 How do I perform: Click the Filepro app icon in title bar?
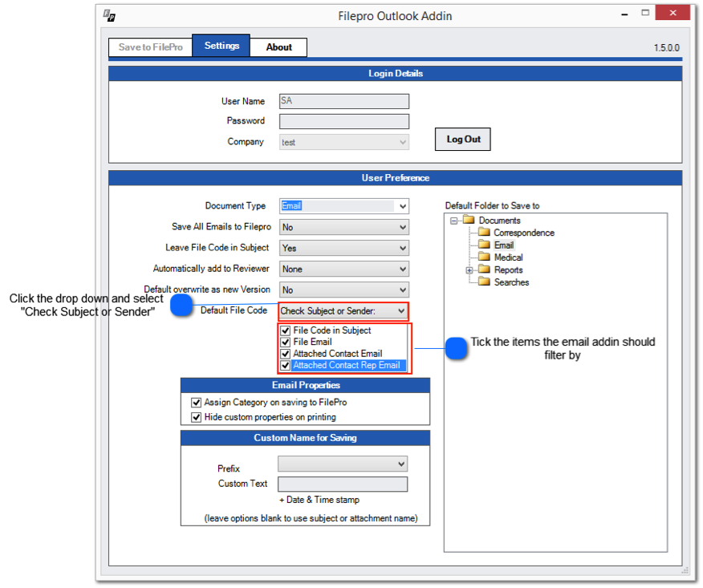coord(109,15)
